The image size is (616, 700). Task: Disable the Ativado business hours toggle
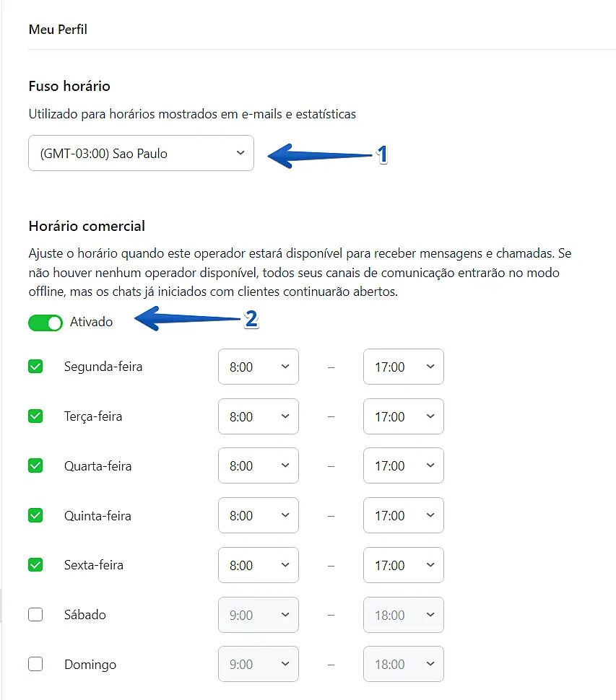45,323
